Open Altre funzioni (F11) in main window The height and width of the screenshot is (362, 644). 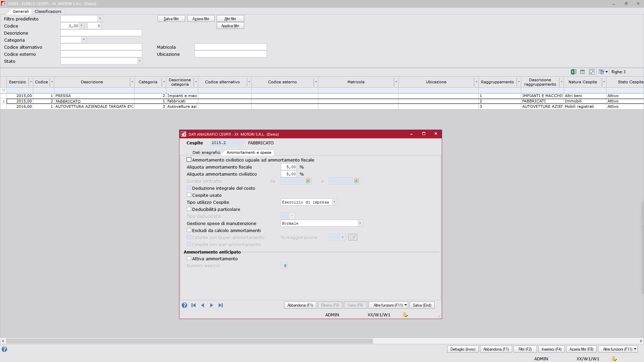618,349
